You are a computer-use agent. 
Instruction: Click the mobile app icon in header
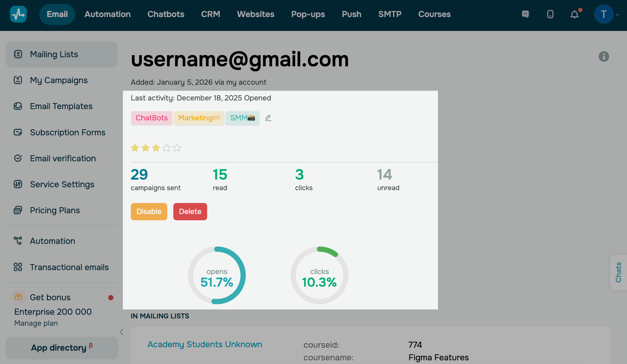[550, 14]
